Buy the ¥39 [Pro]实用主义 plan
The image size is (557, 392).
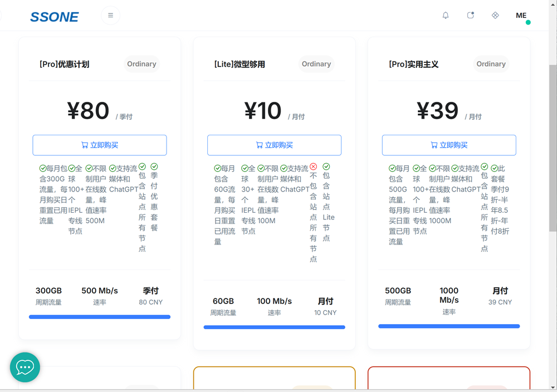click(449, 145)
